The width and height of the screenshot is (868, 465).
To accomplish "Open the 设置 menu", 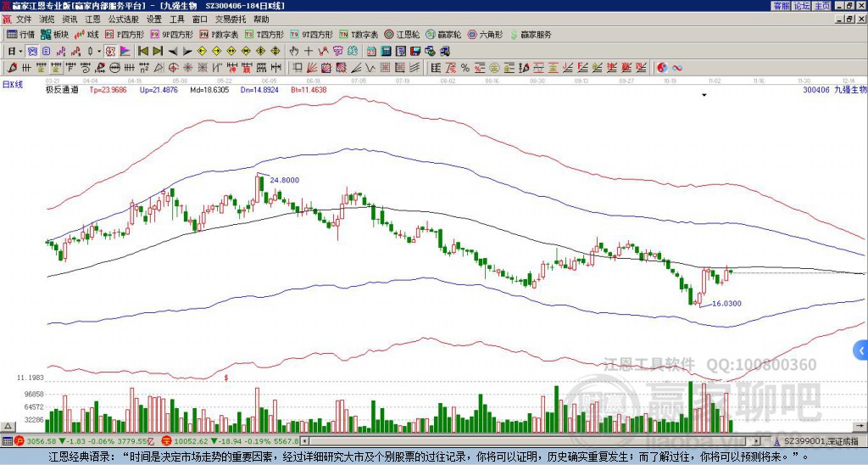I will (x=154, y=20).
